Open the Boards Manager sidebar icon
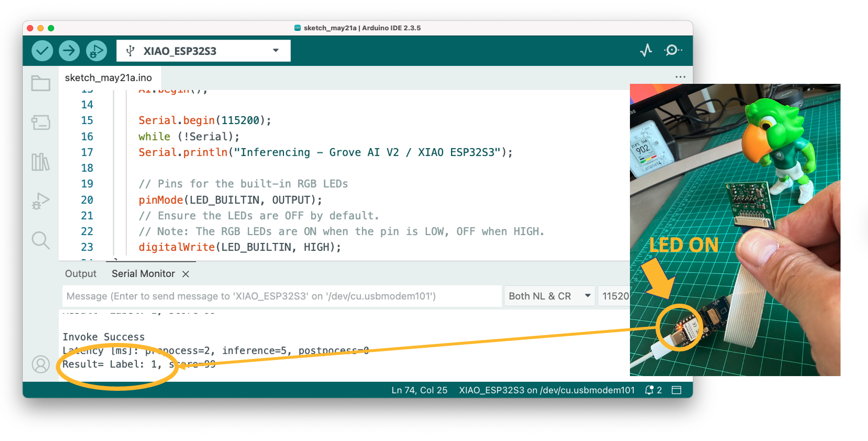This screenshot has width=868, height=441. coord(41,123)
